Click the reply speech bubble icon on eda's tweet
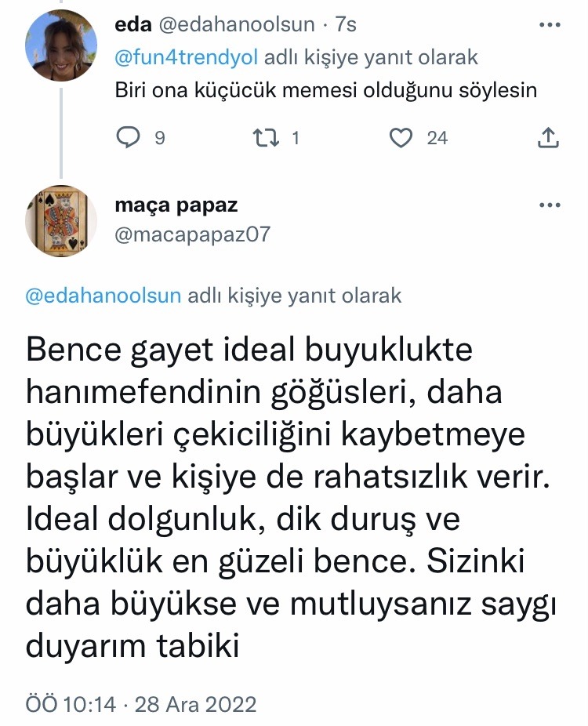588x726 pixels. click(128, 138)
